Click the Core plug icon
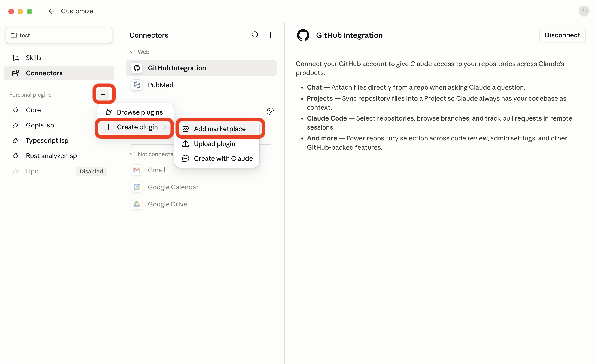Image resolution: width=597 pixels, height=364 pixels. point(16,110)
